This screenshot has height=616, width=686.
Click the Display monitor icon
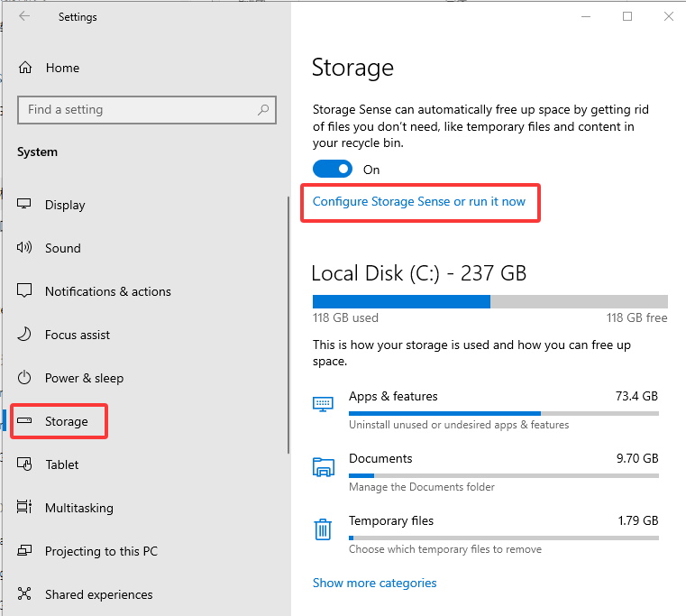25,205
